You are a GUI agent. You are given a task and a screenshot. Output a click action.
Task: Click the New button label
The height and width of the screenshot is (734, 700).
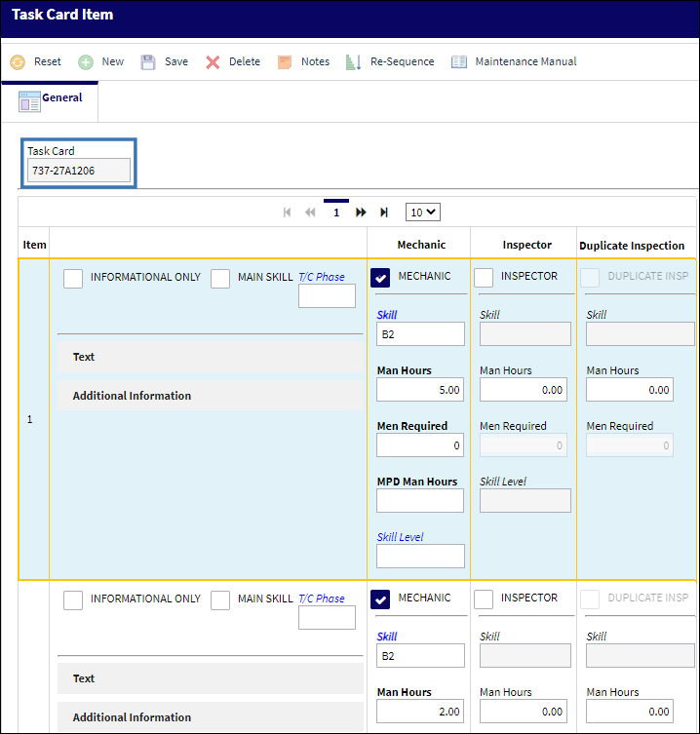[x=113, y=61]
